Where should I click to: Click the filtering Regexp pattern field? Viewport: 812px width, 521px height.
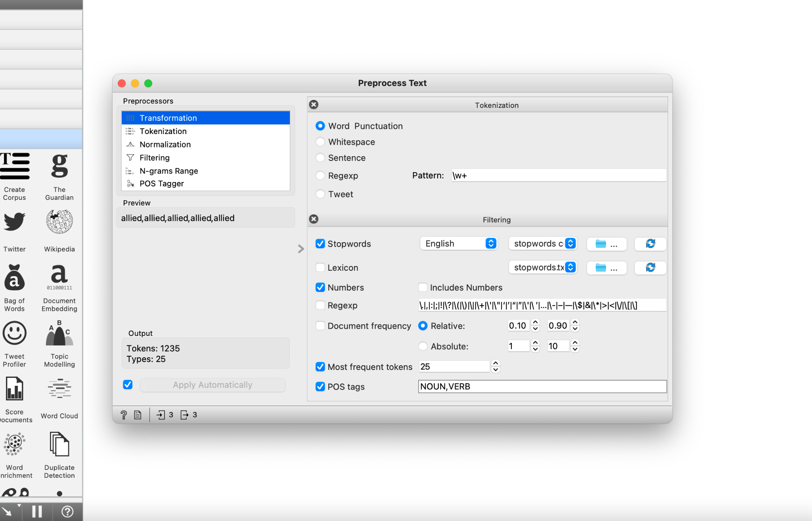pos(542,305)
